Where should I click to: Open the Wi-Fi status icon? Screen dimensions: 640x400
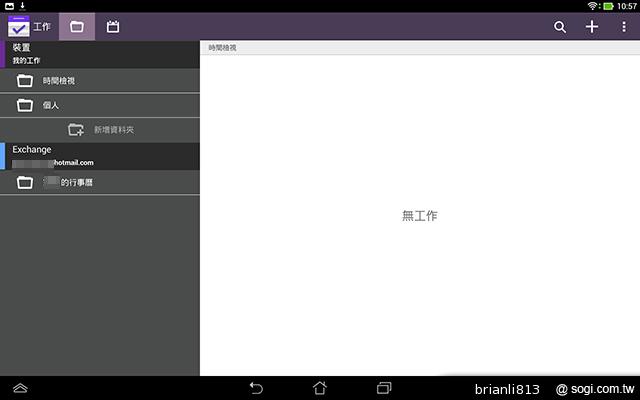592,6
